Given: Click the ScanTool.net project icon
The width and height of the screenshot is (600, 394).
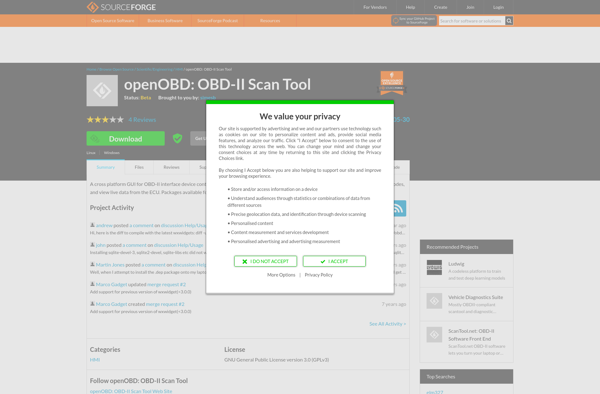Looking at the screenshot, I should 434,335.
